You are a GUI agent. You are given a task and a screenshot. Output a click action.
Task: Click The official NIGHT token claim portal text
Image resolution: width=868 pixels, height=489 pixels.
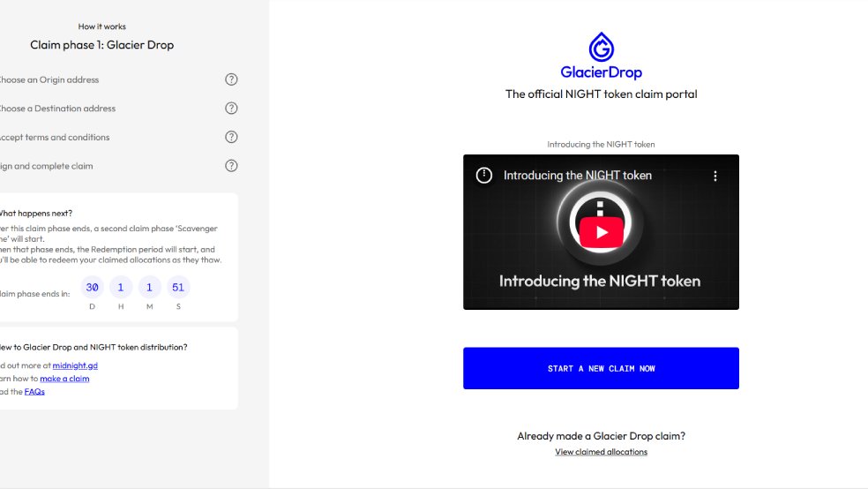602,94
